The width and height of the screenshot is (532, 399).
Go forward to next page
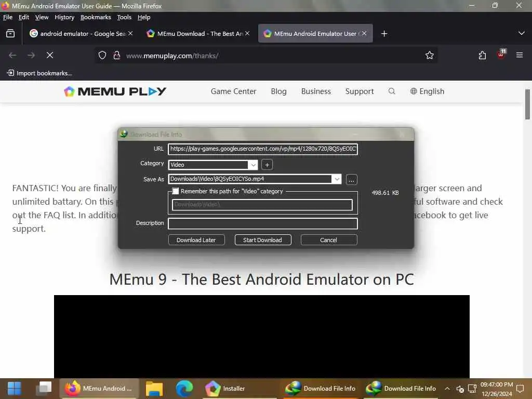point(31,55)
